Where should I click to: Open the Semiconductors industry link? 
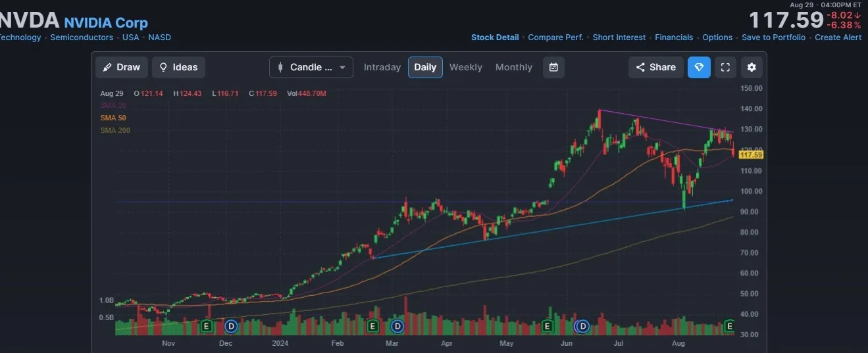(x=82, y=37)
